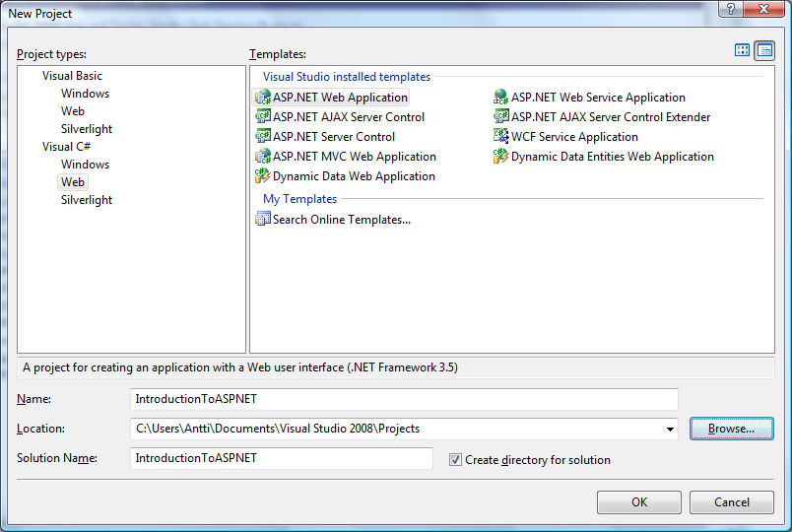The width and height of the screenshot is (792, 532).
Task: Click the ASP.NET Web Service Application icon
Action: click(500, 97)
